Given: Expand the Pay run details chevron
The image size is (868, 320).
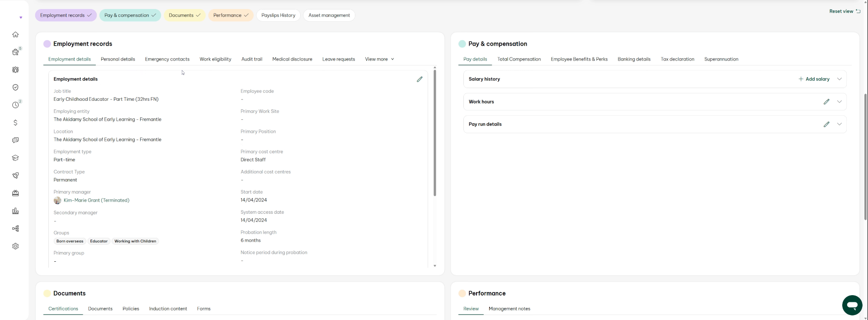Looking at the screenshot, I should click(840, 124).
